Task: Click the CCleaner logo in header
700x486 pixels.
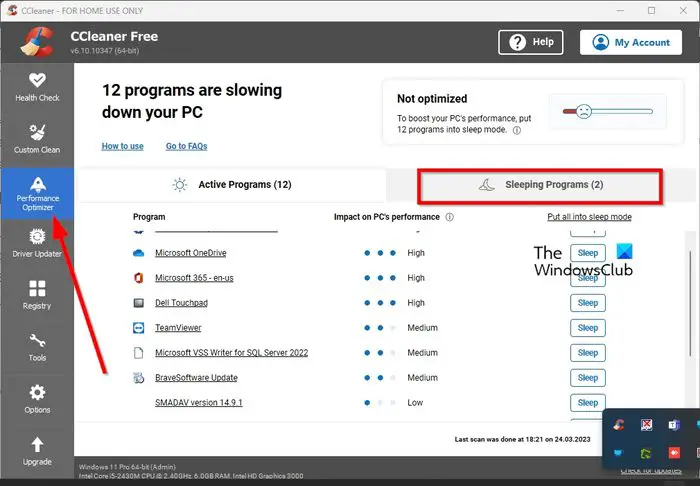Action: (x=37, y=42)
